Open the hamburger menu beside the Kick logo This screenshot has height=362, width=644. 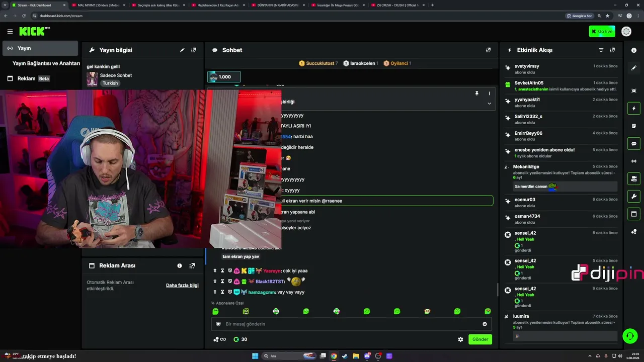pyautogui.click(x=10, y=32)
